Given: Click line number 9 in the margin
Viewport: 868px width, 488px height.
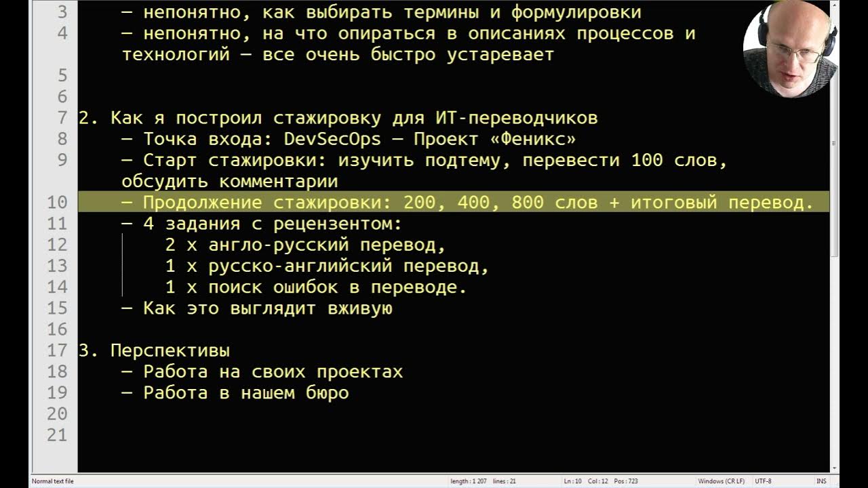Looking at the screenshot, I should (x=62, y=160).
